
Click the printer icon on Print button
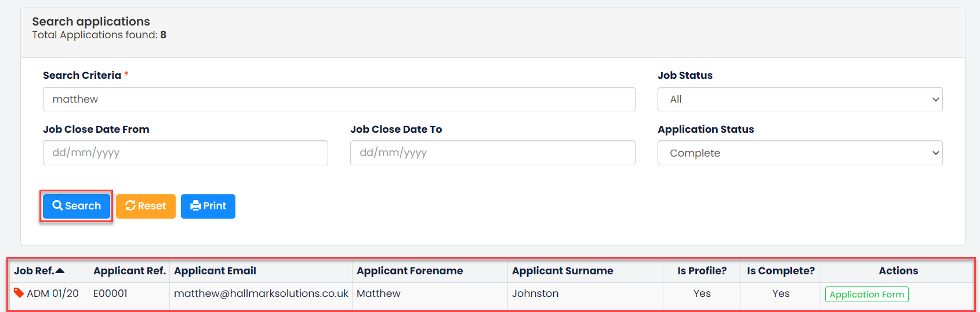pyautogui.click(x=195, y=205)
